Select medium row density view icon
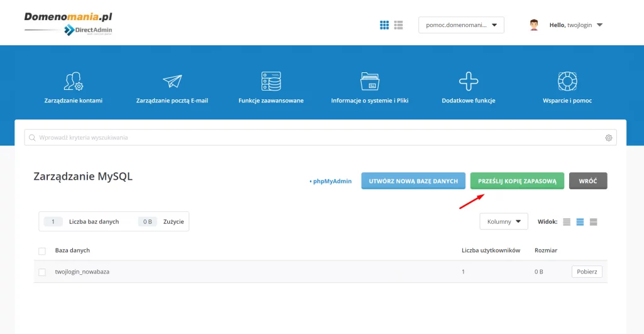644x334 pixels. point(580,222)
